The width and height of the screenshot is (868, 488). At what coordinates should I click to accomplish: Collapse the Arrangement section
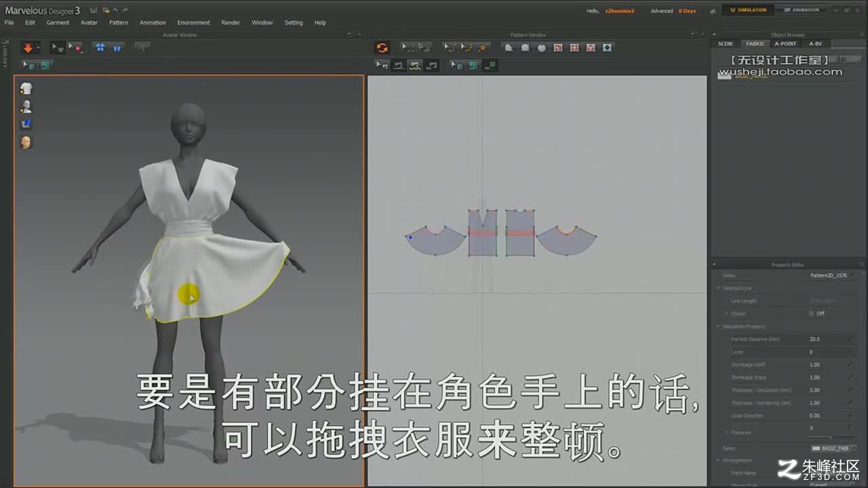click(718, 460)
